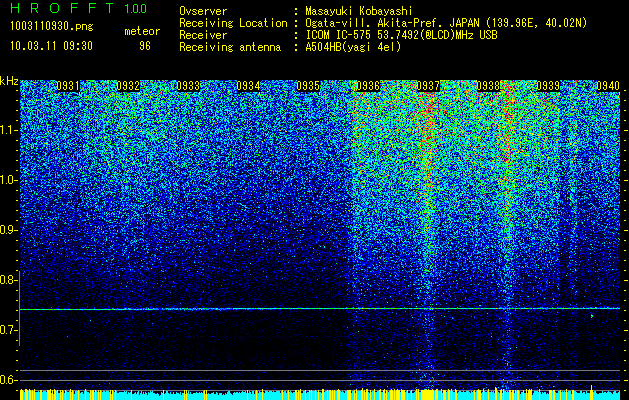The width and height of the screenshot is (629, 400).
Task: Click the 0934 time marker
Action: click(248, 86)
